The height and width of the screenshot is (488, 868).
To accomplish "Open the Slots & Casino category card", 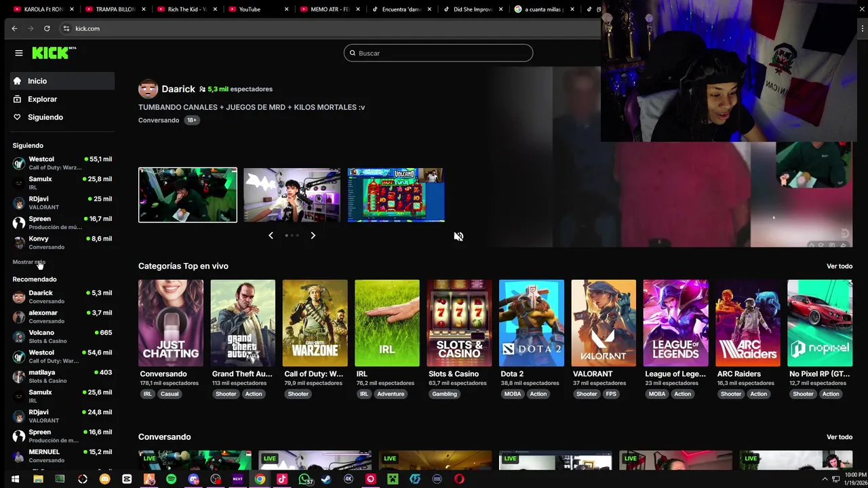I will click(x=459, y=323).
